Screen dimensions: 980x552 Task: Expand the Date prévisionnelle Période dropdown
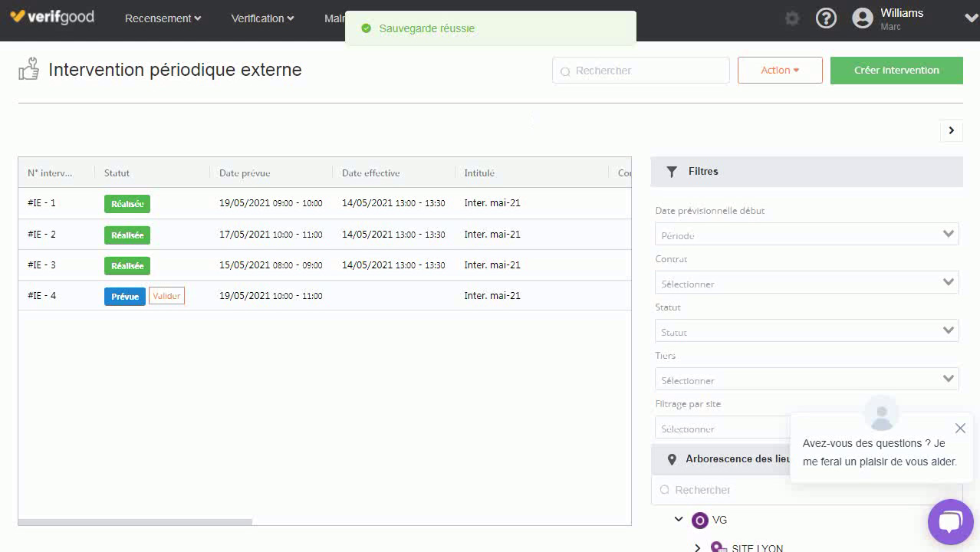pos(807,235)
